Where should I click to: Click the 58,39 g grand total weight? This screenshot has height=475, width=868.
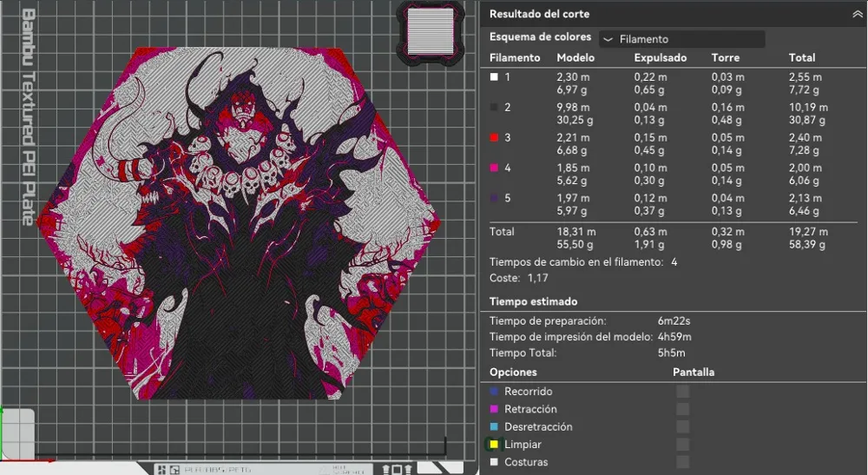pos(807,245)
